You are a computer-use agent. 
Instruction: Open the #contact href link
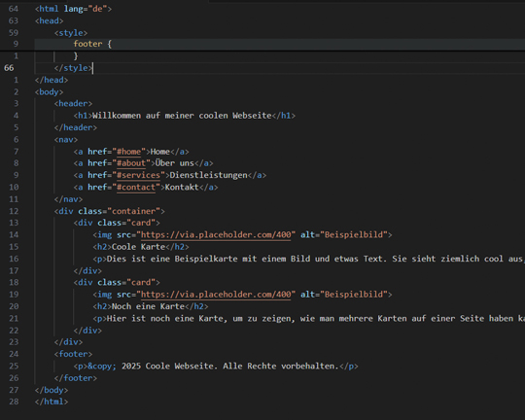(136, 188)
